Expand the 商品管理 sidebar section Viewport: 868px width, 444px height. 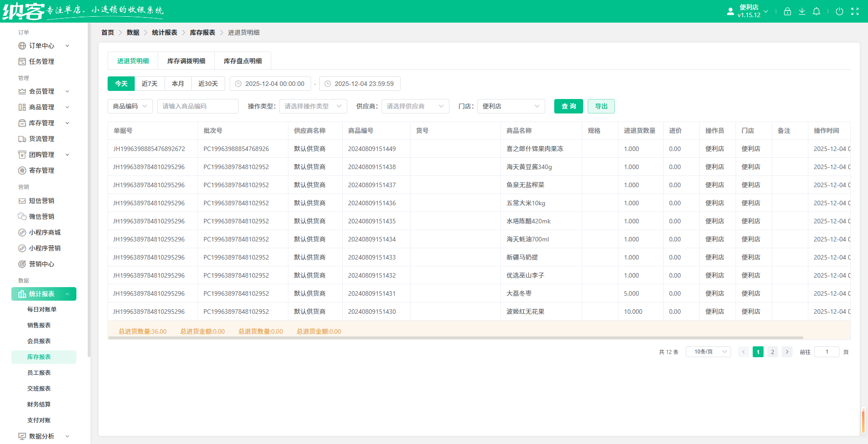pos(42,107)
